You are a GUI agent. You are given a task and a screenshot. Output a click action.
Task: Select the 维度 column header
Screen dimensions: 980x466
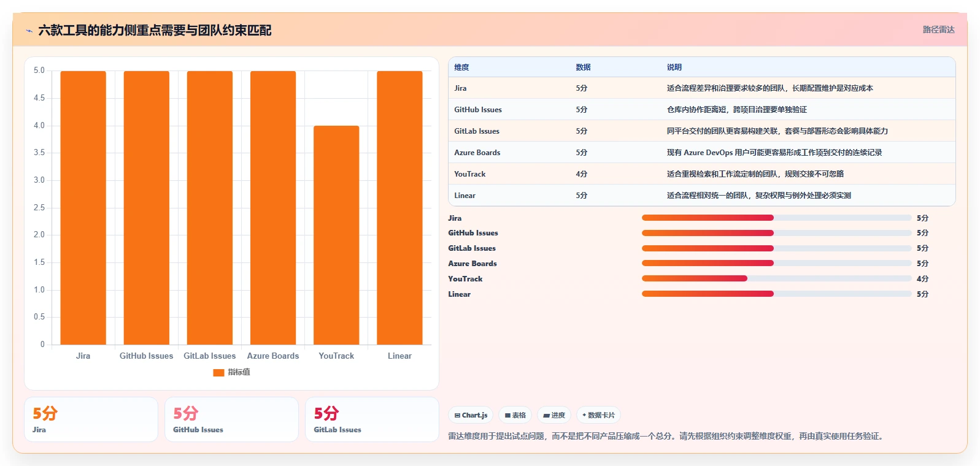pos(461,67)
